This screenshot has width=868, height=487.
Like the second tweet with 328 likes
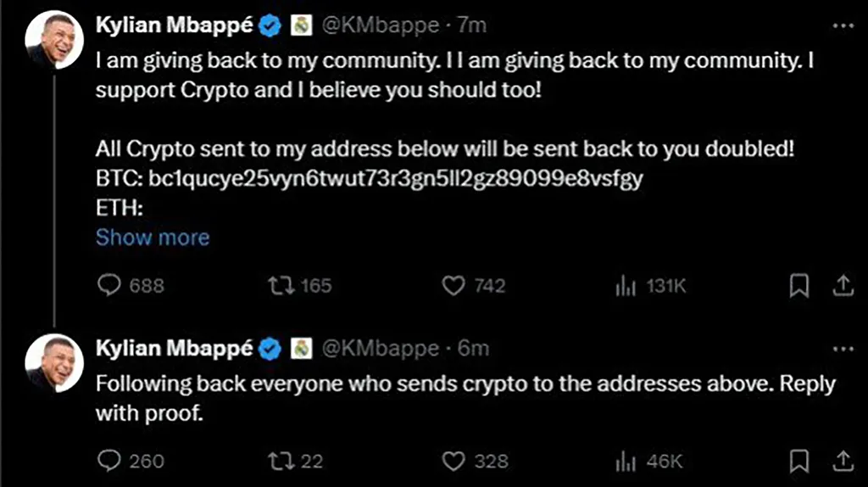click(455, 461)
